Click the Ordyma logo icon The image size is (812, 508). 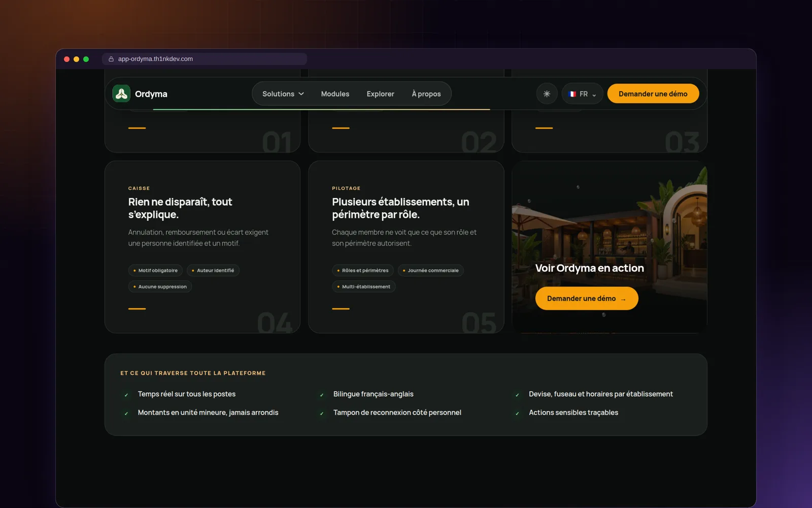coord(121,93)
